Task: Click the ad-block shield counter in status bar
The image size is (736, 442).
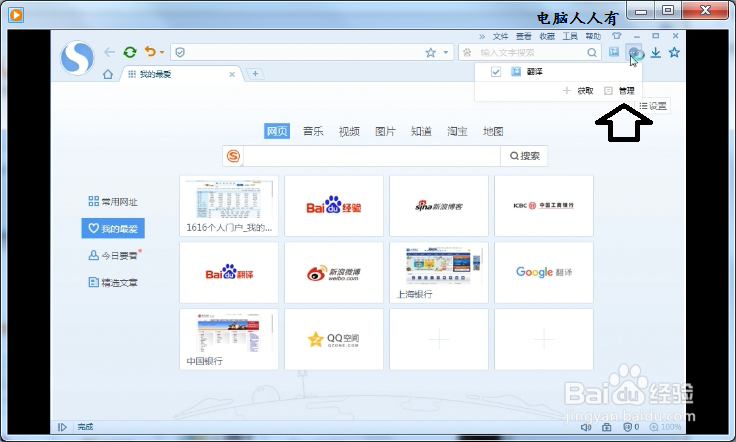Action: [x=631, y=427]
